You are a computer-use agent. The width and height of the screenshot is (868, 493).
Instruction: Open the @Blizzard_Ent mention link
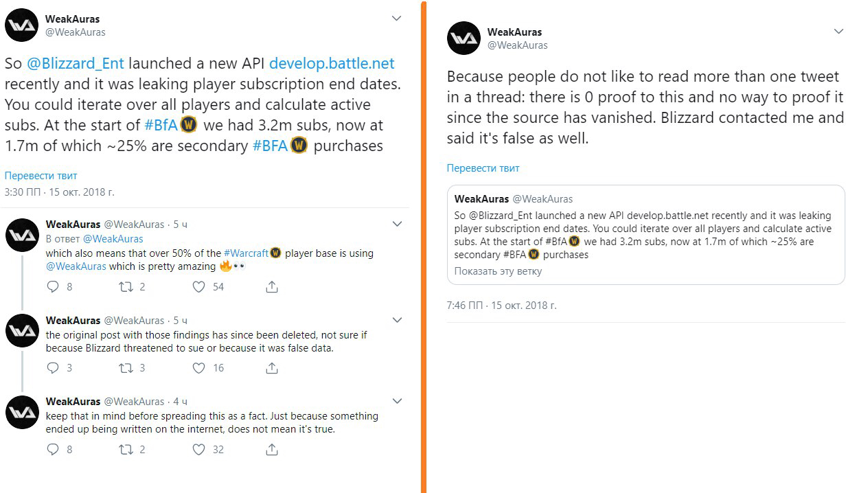pos(76,64)
